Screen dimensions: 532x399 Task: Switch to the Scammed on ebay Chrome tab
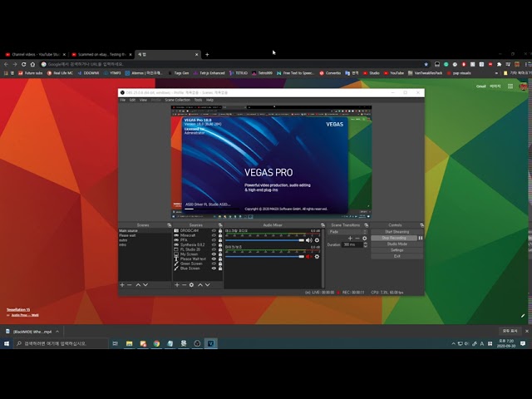tap(101, 54)
